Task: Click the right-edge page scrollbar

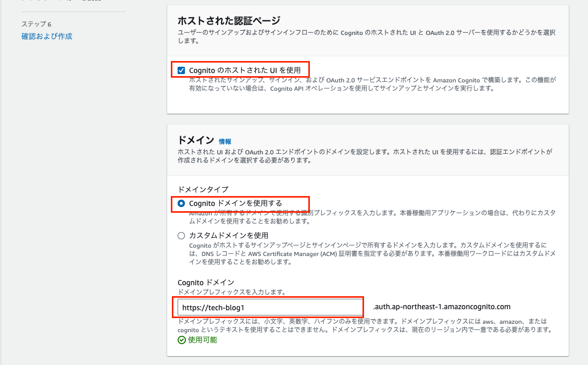Action: tap(586, 182)
